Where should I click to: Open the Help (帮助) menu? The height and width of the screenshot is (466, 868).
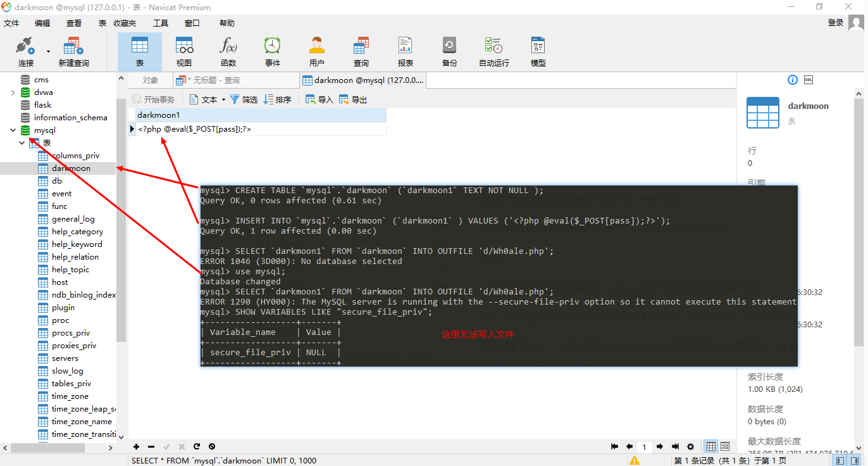click(227, 23)
